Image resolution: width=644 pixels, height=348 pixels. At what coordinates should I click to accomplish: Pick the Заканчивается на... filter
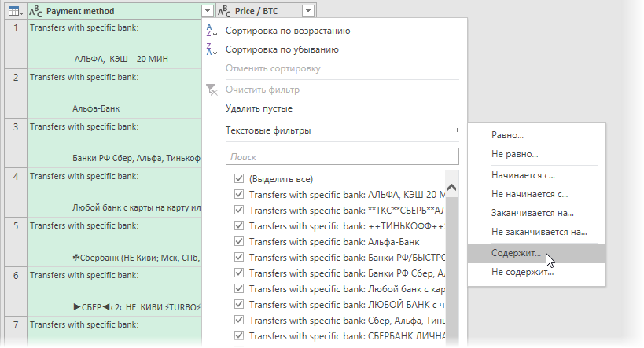532,213
